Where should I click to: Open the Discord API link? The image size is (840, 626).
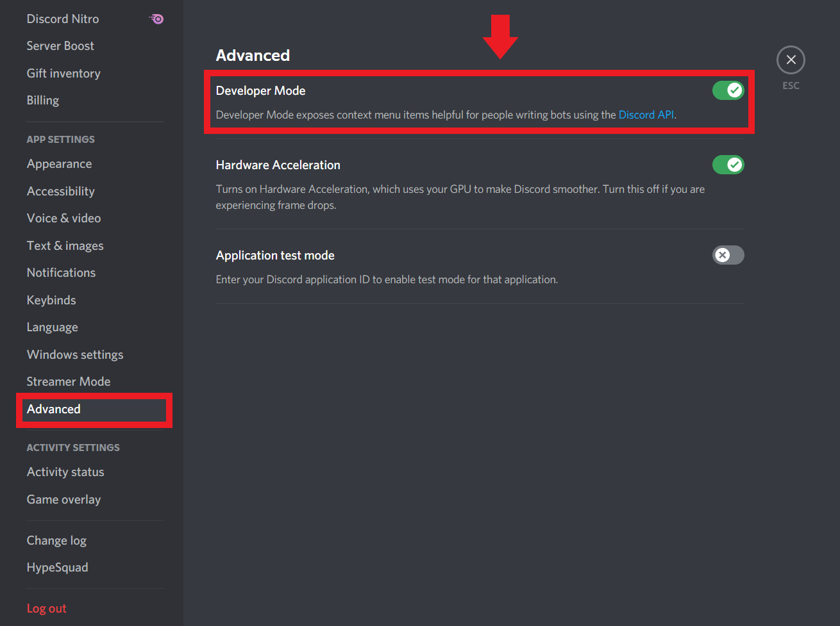[x=645, y=115]
